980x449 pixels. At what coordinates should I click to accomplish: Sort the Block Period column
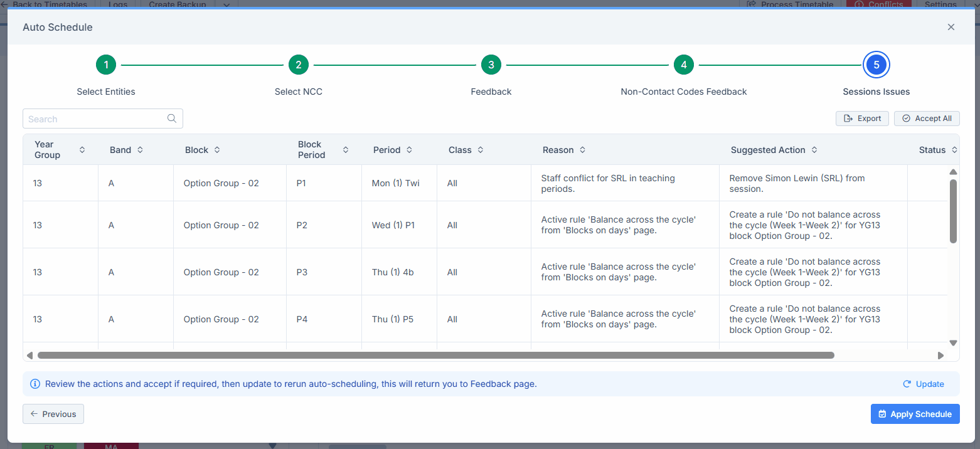(x=346, y=150)
